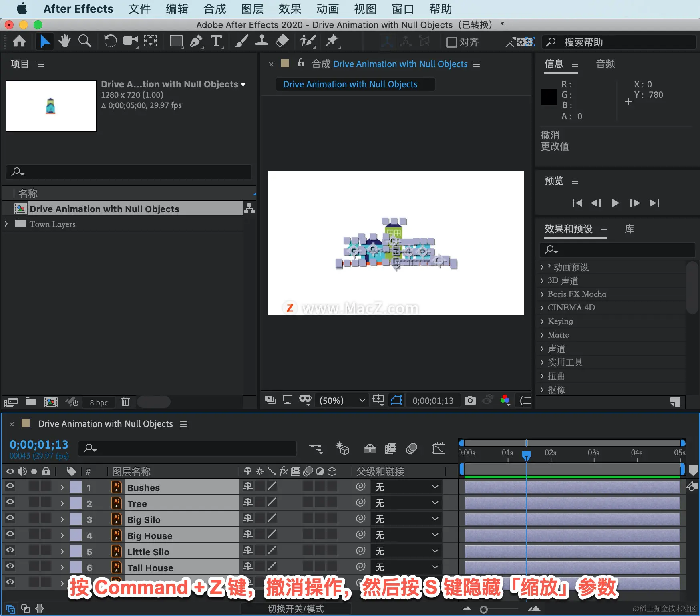Toggle shy switch on Bushes layer
The height and width of the screenshot is (616, 700).
point(248,486)
